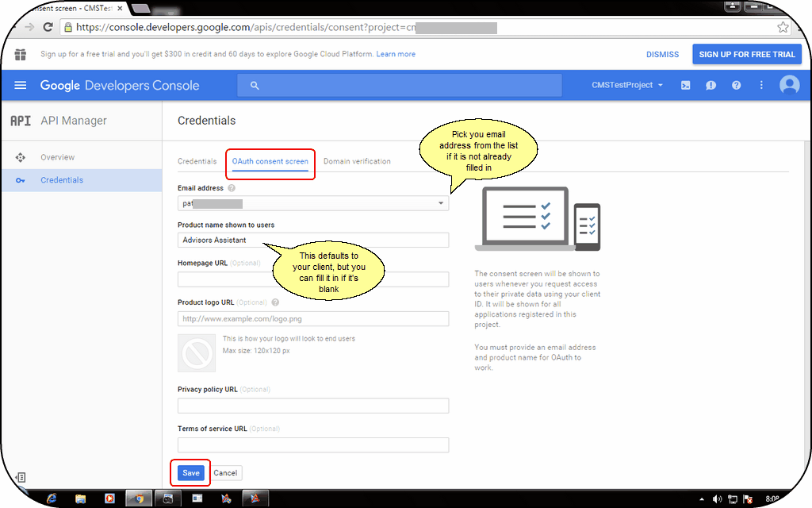Open the three-dot overflow menu
Viewport: 812px width, 508px height.
click(761, 85)
